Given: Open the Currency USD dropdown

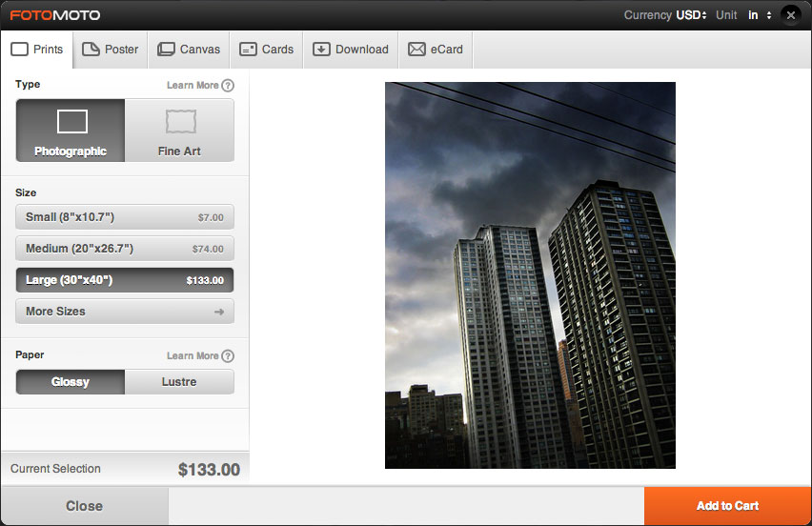Looking at the screenshot, I should click(691, 15).
